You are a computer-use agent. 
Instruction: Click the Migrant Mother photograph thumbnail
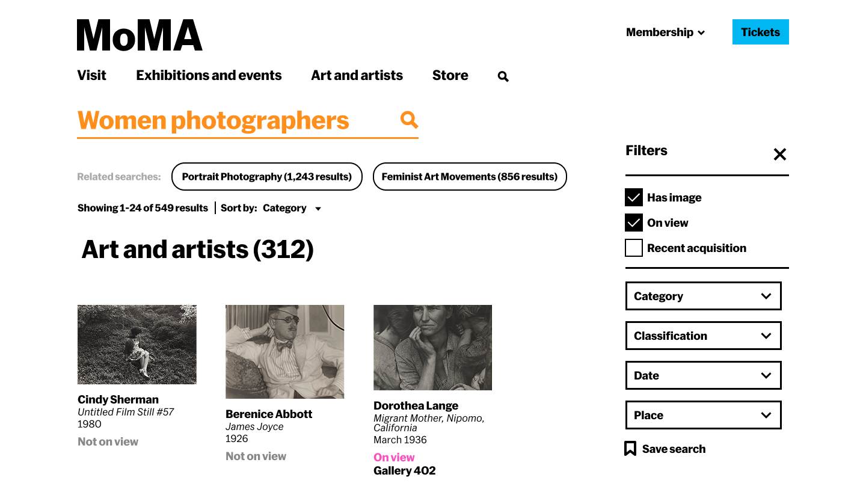[432, 348]
